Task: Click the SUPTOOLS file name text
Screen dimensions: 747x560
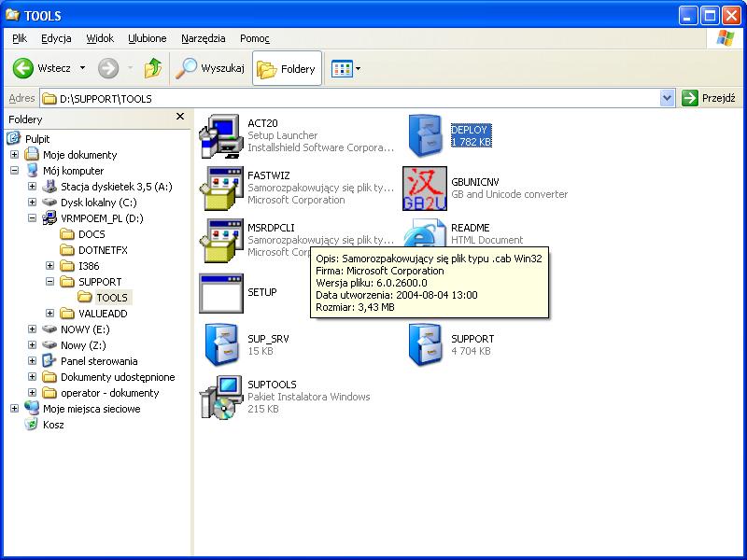Action: pos(272,385)
